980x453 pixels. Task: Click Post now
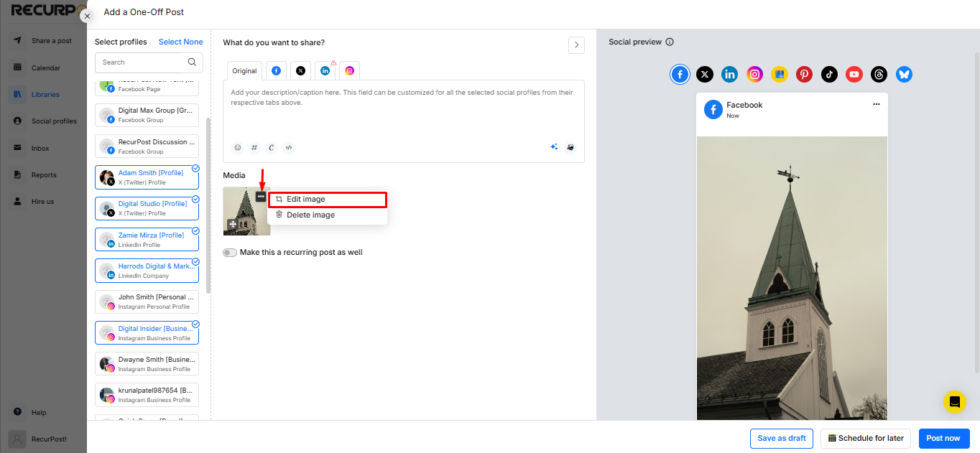point(943,438)
